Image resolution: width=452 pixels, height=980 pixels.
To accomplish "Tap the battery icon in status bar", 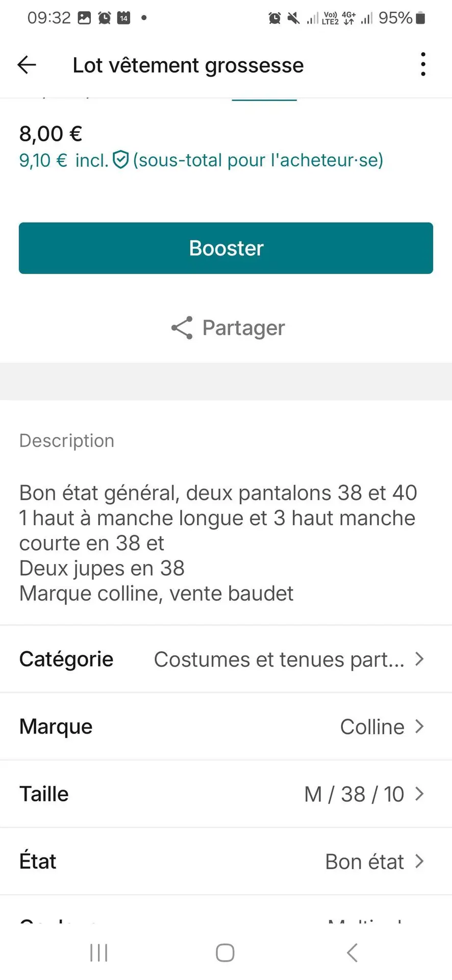I will 420,18.
